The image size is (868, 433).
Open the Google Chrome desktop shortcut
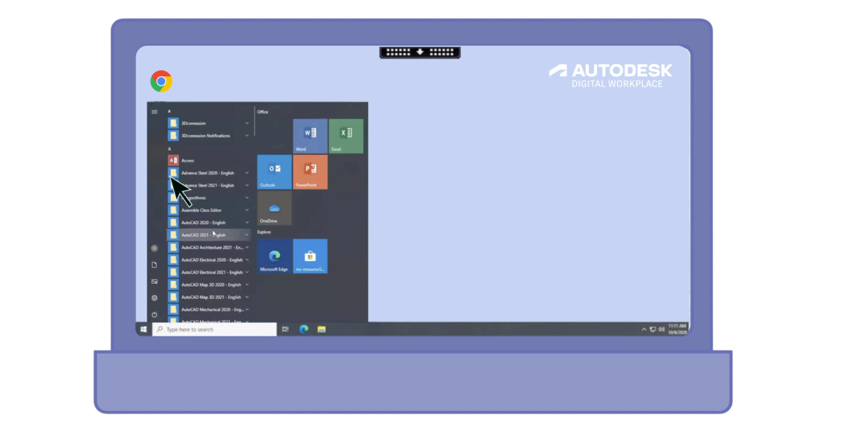(x=161, y=81)
